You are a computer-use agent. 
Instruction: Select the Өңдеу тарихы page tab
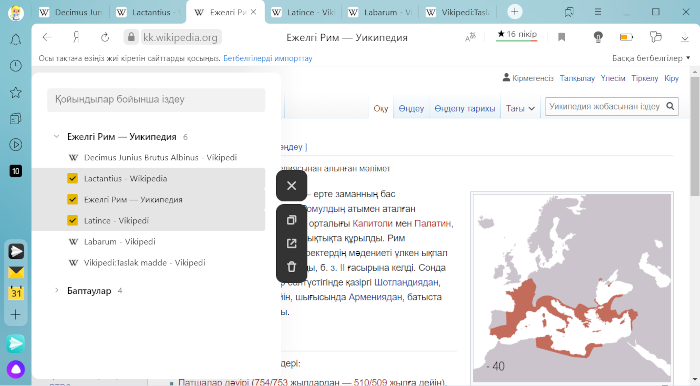coord(465,108)
